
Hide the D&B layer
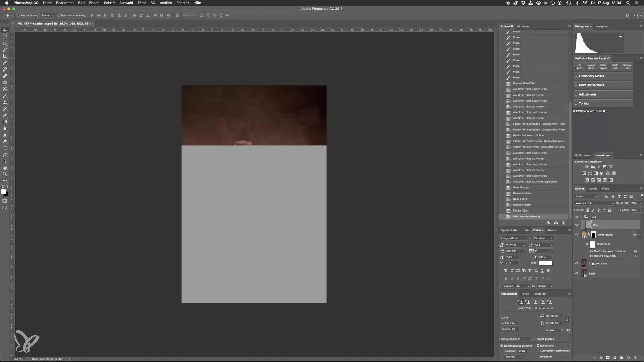click(577, 225)
